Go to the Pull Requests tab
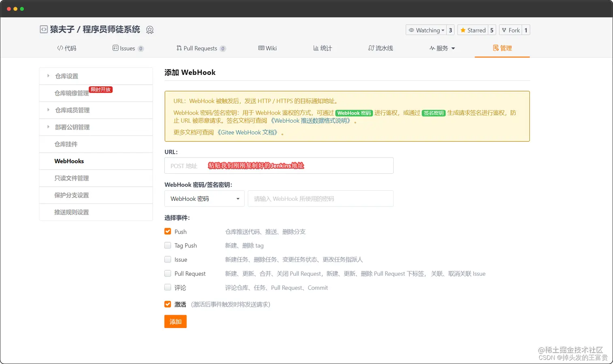613x364 pixels. (x=201, y=48)
